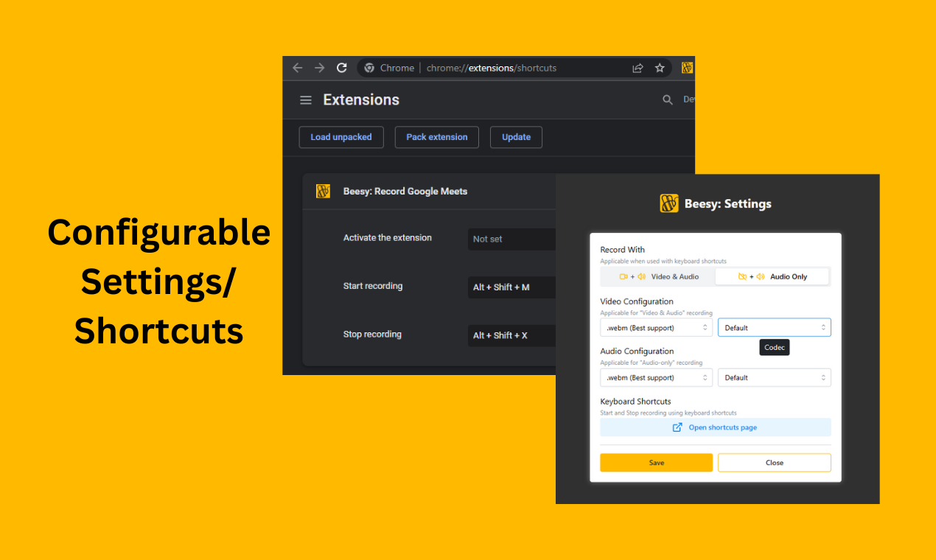Click the 'Start recording' label
Screen dimensions: 936x560
[x=373, y=286]
